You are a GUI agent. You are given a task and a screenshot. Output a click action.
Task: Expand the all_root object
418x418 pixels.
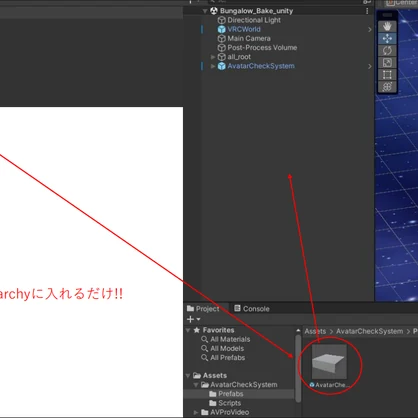point(213,57)
